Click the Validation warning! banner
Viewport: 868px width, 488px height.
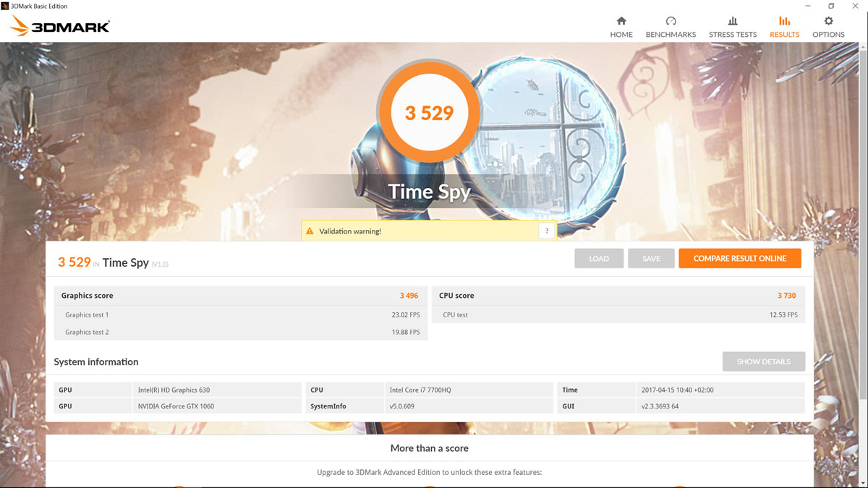pyautogui.click(x=429, y=231)
